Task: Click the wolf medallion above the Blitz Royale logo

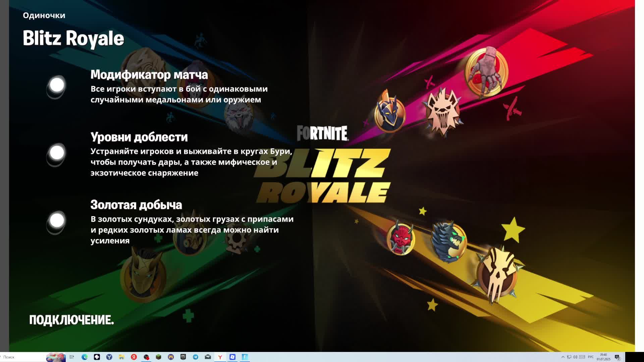Action: [443, 112]
